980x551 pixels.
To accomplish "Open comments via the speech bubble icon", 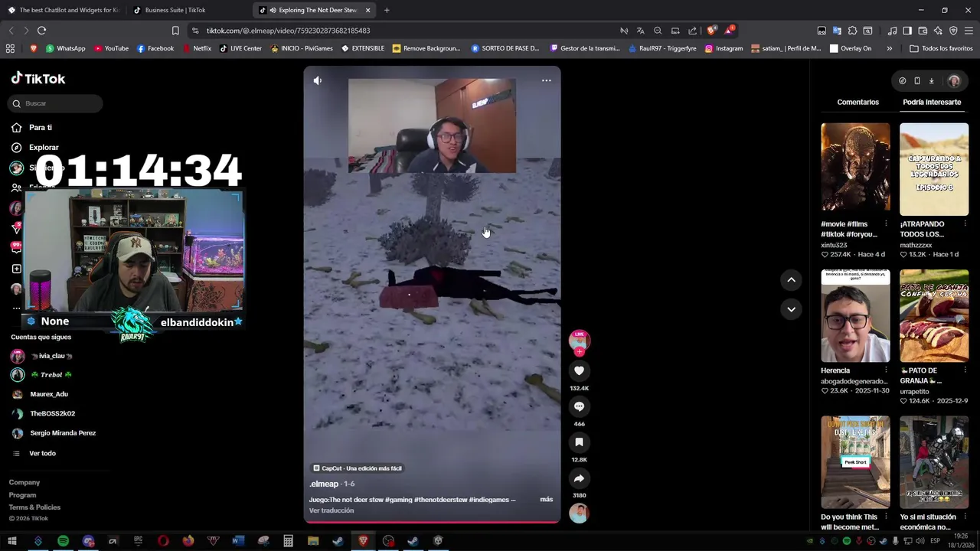I will (x=579, y=406).
